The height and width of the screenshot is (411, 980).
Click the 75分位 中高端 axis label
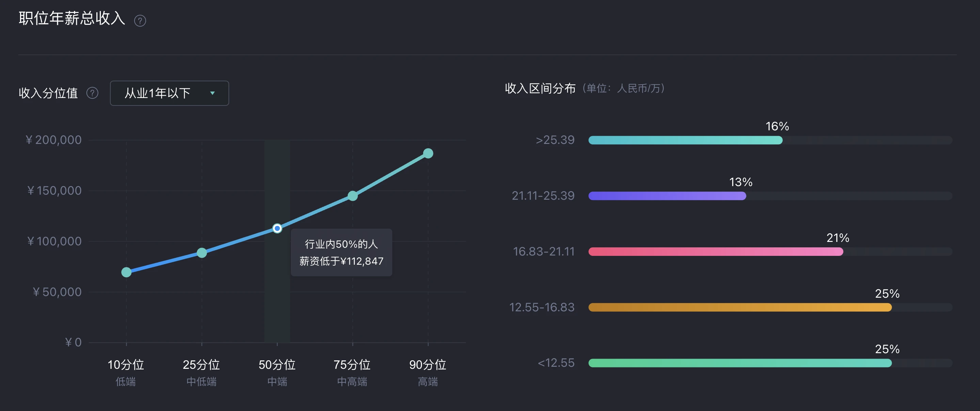(352, 373)
